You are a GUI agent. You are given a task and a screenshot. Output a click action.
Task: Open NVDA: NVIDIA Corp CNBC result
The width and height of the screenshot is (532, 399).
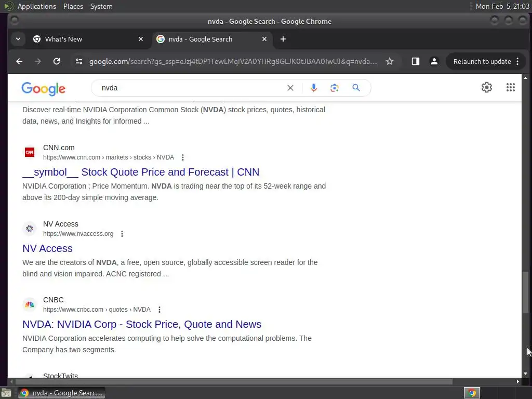click(142, 324)
